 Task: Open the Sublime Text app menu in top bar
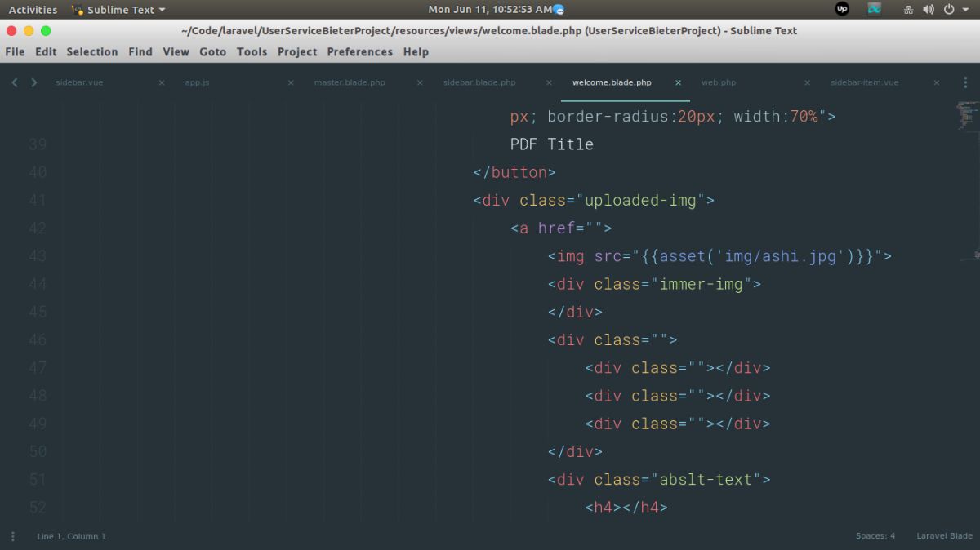coord(118,10)
